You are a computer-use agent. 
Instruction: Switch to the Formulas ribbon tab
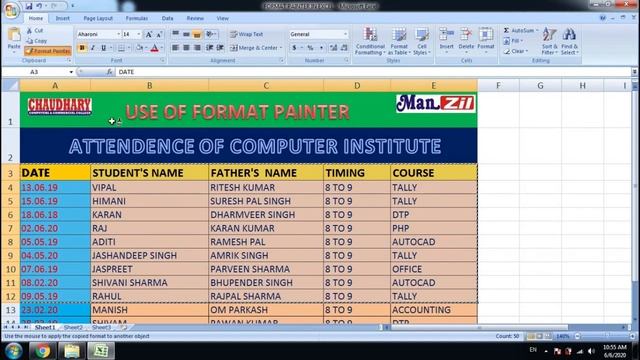click(x=137, y=18)
